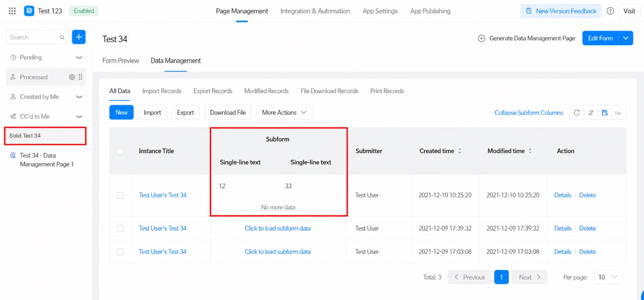Open the help question mark icon
This screenshot has width=644, height=300.
[610, 11]
